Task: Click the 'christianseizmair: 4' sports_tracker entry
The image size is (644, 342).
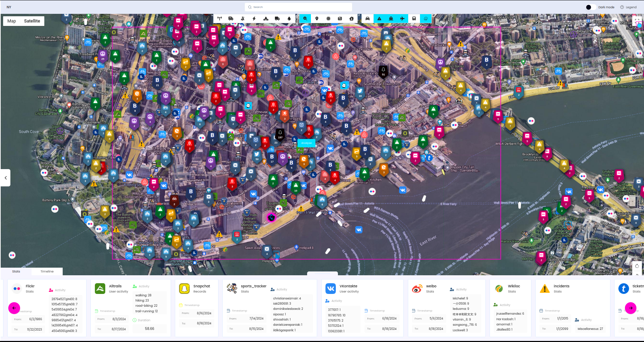Action: (287, 298)
